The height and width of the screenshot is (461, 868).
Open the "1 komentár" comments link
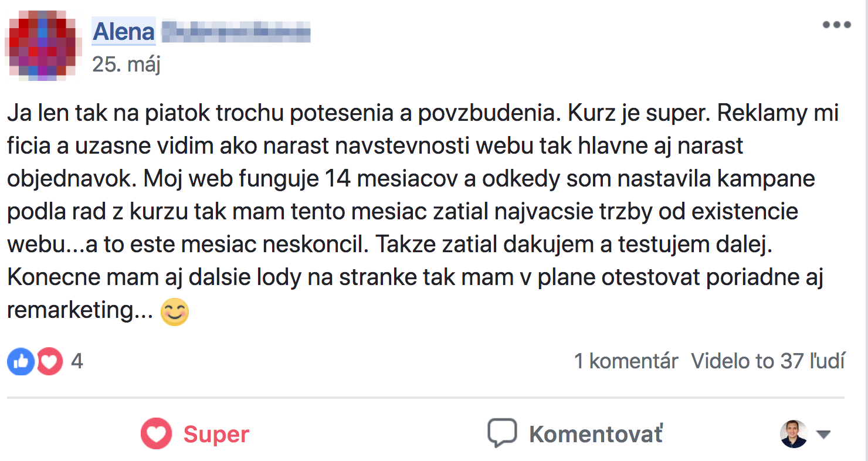[626, 361]
